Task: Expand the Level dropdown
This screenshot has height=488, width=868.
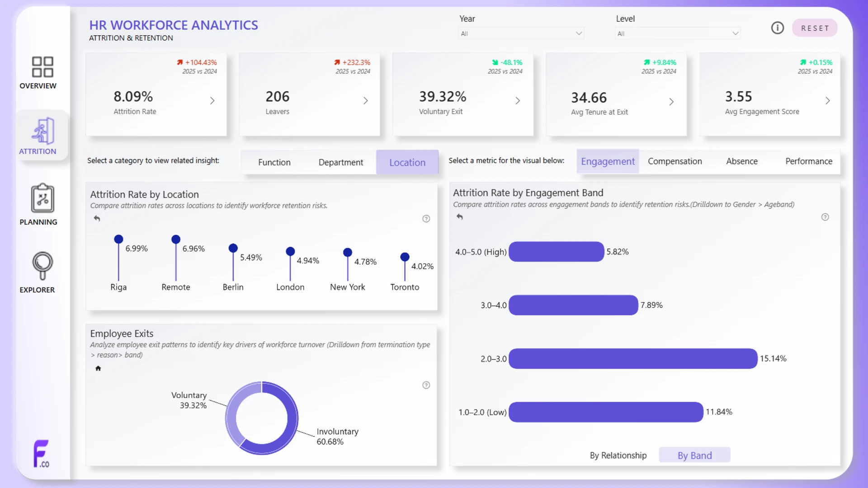Action: [x=677, y=33]
